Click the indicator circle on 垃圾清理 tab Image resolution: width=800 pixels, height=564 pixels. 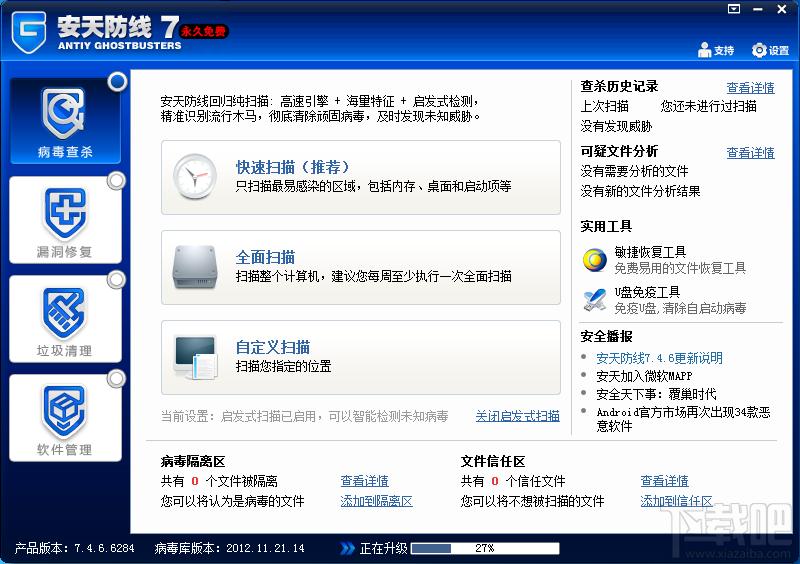117,280
